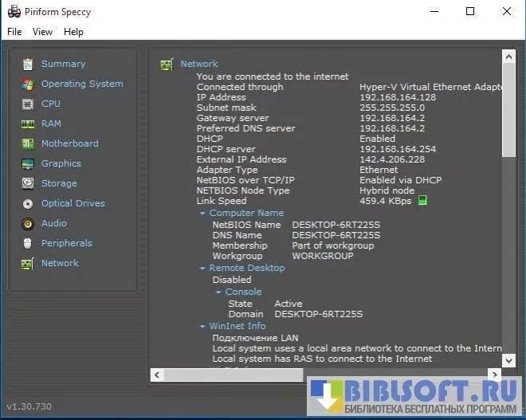
Task: Collapse the Remote Desktop section
Action: pyautogui.click(x=203, y=269)
